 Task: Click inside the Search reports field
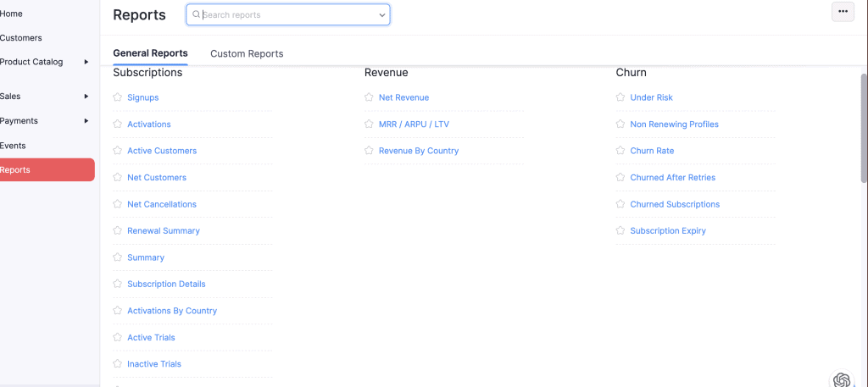(288, 15)
